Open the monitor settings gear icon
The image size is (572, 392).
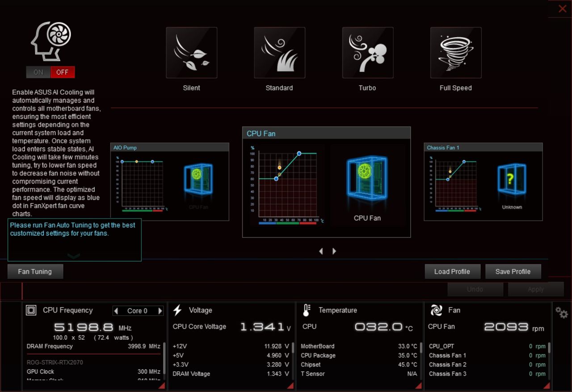click(x=562, y=313)
